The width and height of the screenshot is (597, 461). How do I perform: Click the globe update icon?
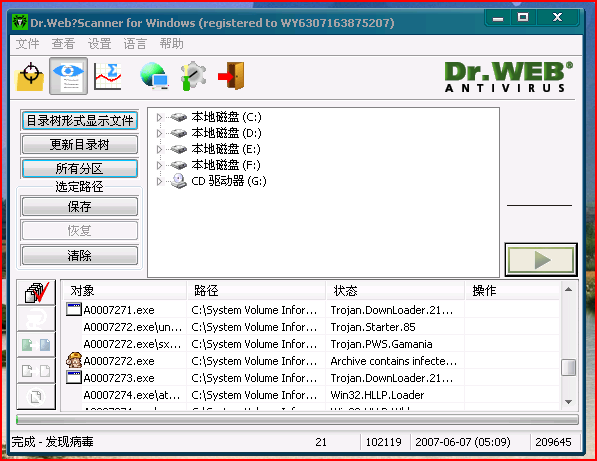[x=154, y=76]
